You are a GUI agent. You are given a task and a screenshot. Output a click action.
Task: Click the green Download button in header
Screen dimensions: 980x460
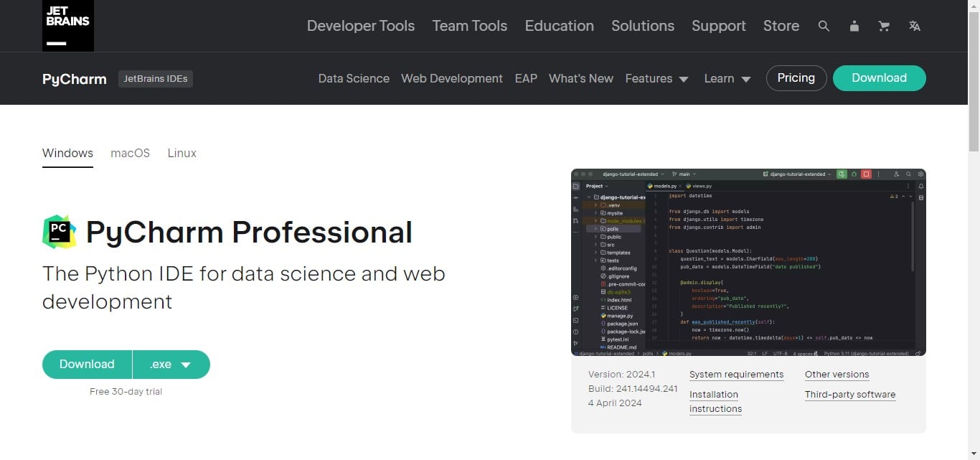pyautogui.click(x=879, y=78)
